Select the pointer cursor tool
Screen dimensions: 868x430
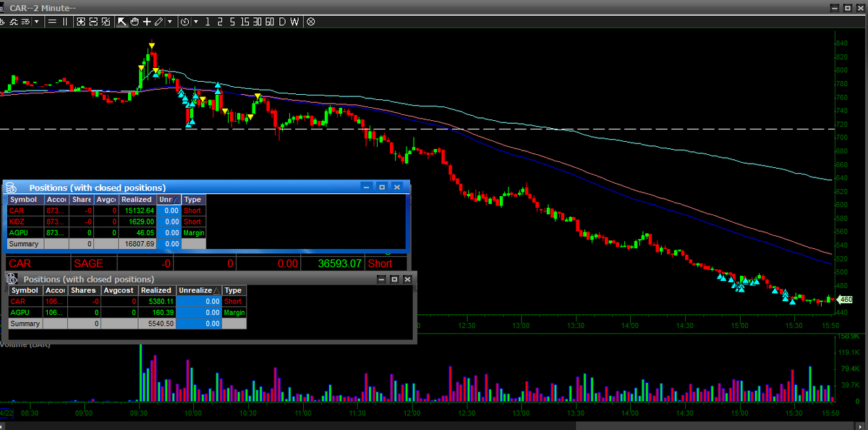[x=123, y=22]
